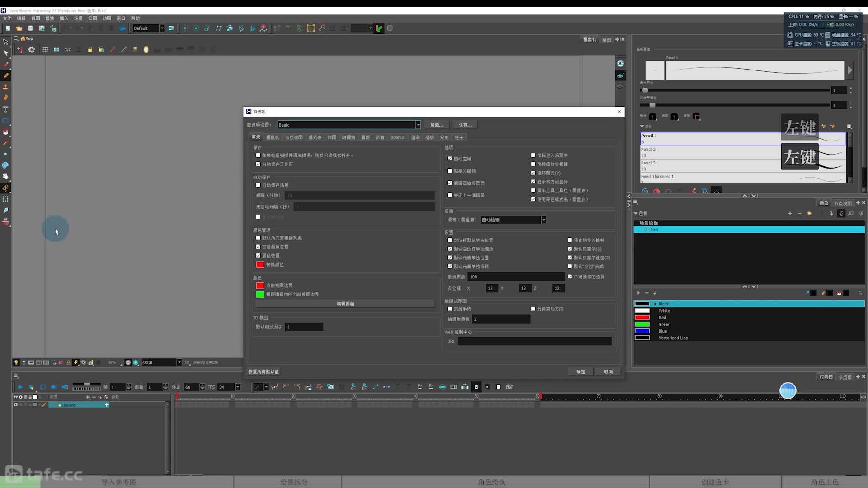
Task: Click the add keyframe KF icon
Action: coord(353,387)
